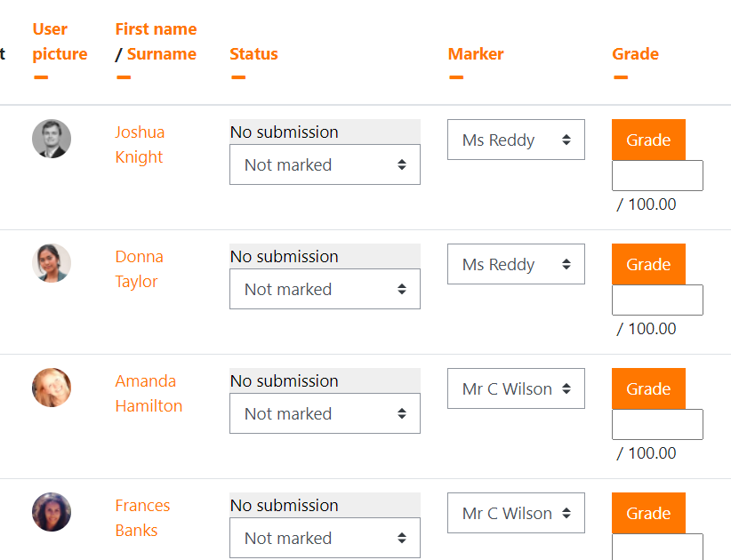Collapse the User picture column
Image resolution: width=731 pixels, height=560 pixels.
click(x=41, y=77)
